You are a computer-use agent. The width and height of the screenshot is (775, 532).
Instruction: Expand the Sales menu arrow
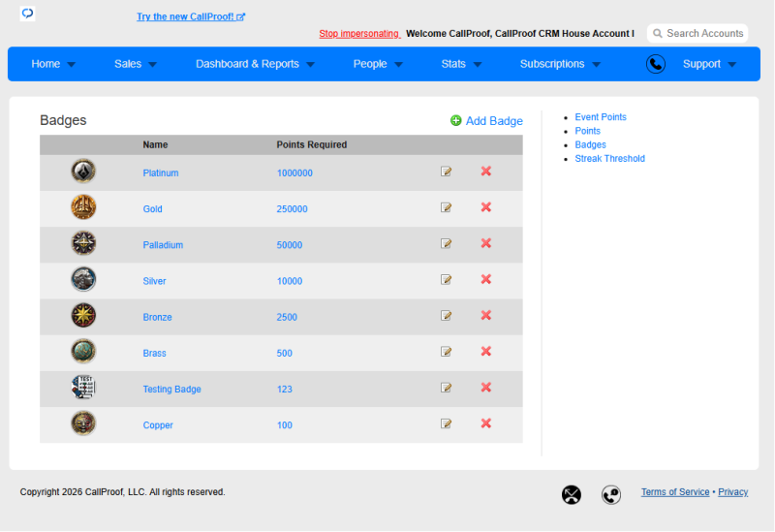pyautogui.click(x=152, y=65)
